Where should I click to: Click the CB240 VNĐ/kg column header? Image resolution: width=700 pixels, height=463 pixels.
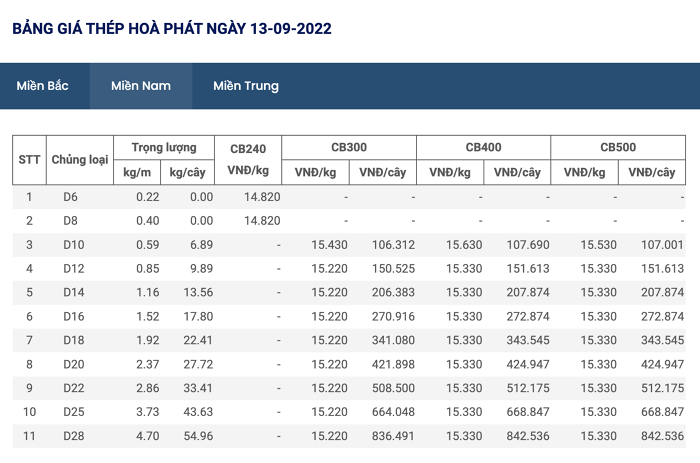[x=248, y=160]
